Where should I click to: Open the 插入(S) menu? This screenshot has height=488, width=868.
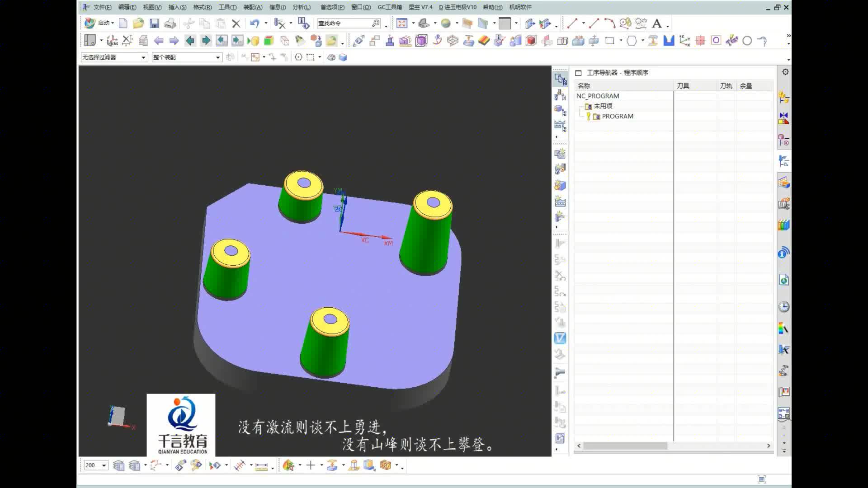177,7
